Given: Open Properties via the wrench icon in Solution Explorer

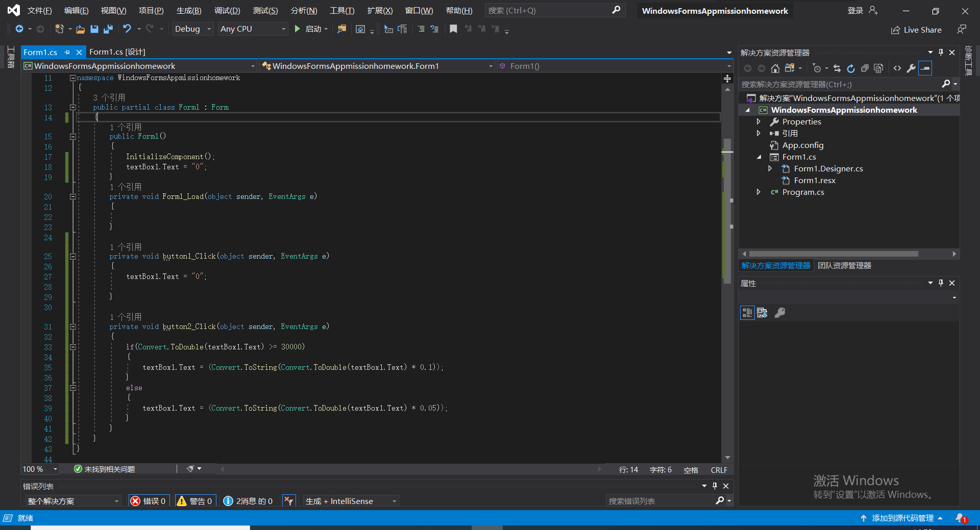Looking at the screenshot, I should (x=911, y=68).
